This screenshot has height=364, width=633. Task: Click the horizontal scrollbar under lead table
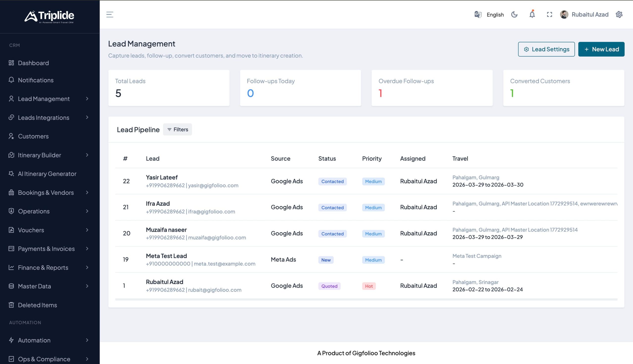tap(366, 299)
